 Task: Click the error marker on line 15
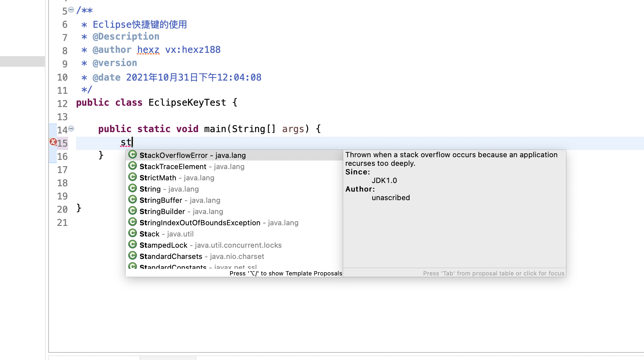point(53,142)
